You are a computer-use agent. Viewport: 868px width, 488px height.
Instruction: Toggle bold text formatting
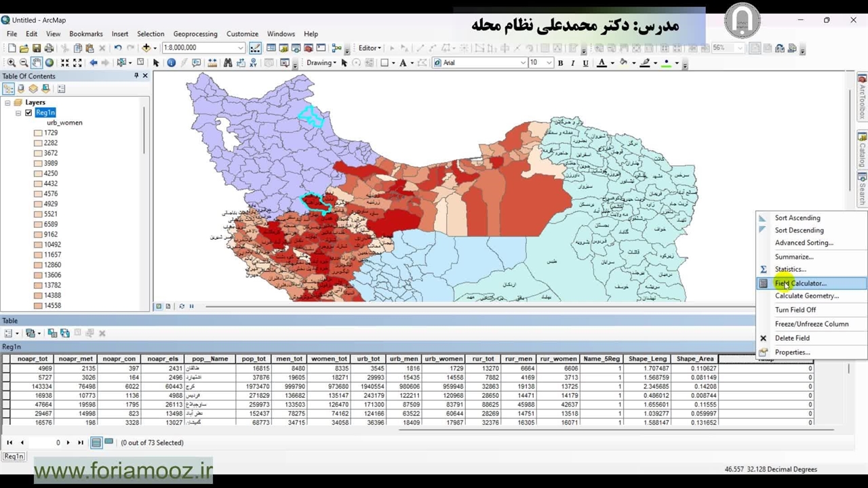[560, 63]
